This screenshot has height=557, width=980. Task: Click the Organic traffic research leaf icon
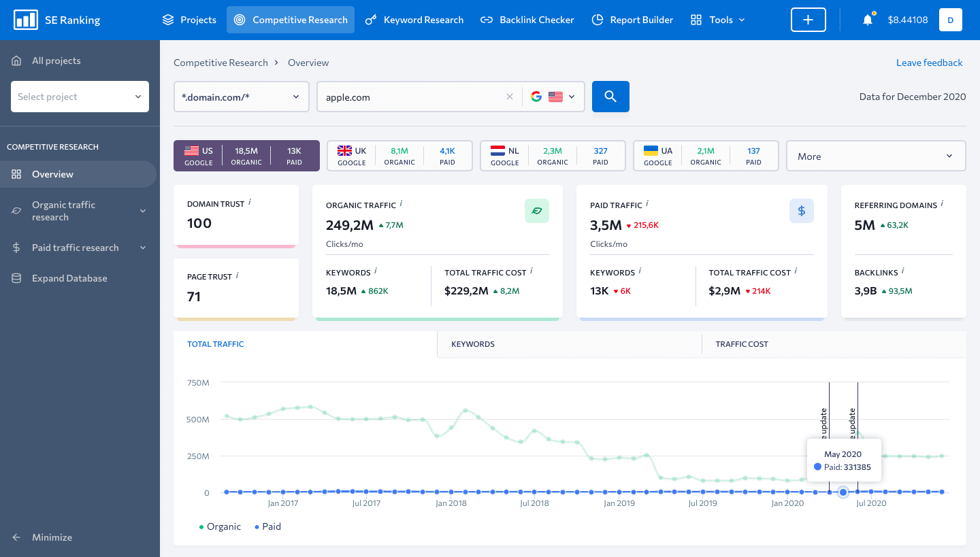coord(16,211)
